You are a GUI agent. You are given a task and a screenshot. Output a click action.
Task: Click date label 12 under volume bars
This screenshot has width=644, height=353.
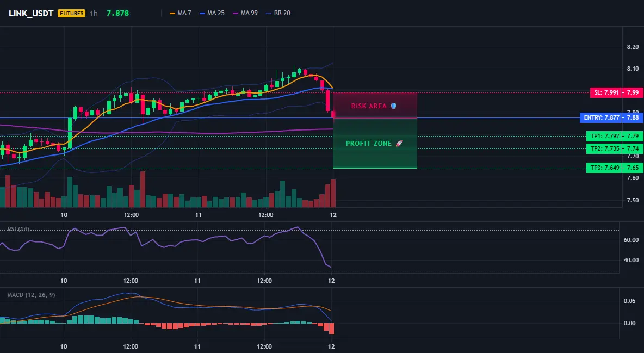coord(333,215)
